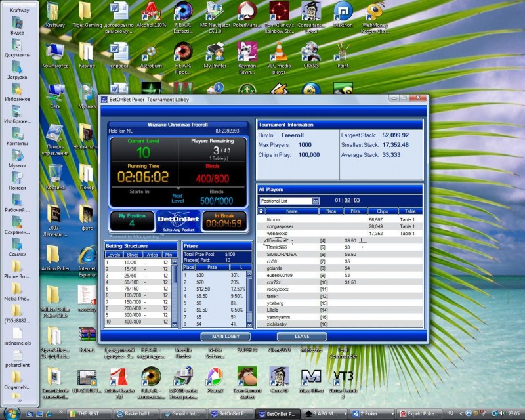Viewport: 525px width, 420px height.
Task: Open Компьютер desktop icon
Action: point(55,56)
